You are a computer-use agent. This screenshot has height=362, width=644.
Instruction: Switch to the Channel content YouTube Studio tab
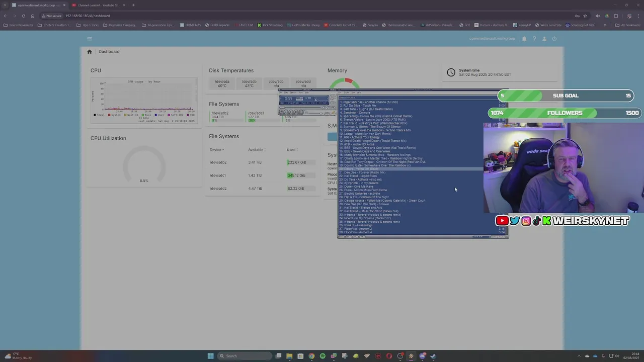(98, 5)
